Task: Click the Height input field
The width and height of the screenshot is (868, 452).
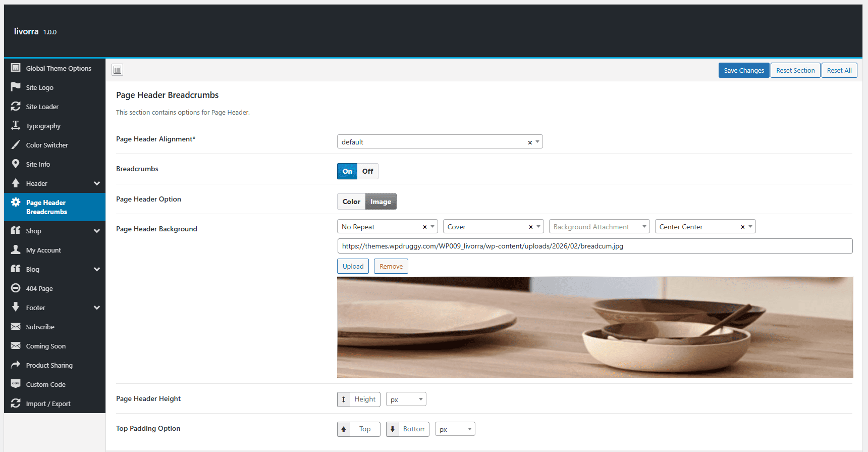Action: 365,399
